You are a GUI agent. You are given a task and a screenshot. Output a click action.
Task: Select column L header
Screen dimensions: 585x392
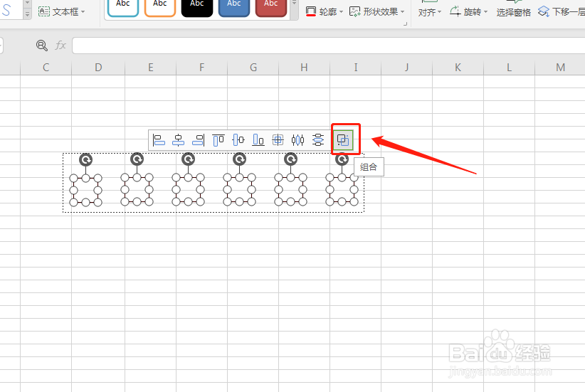[509, 68]
